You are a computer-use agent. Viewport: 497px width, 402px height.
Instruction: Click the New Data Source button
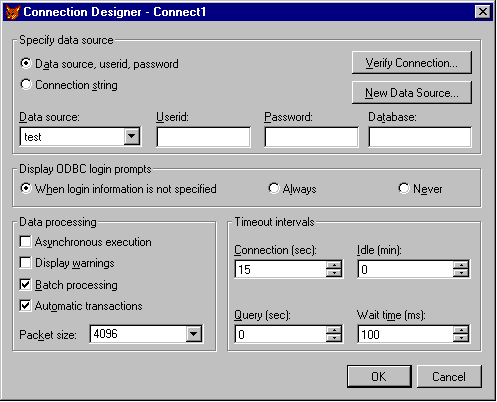pos(412,92)
